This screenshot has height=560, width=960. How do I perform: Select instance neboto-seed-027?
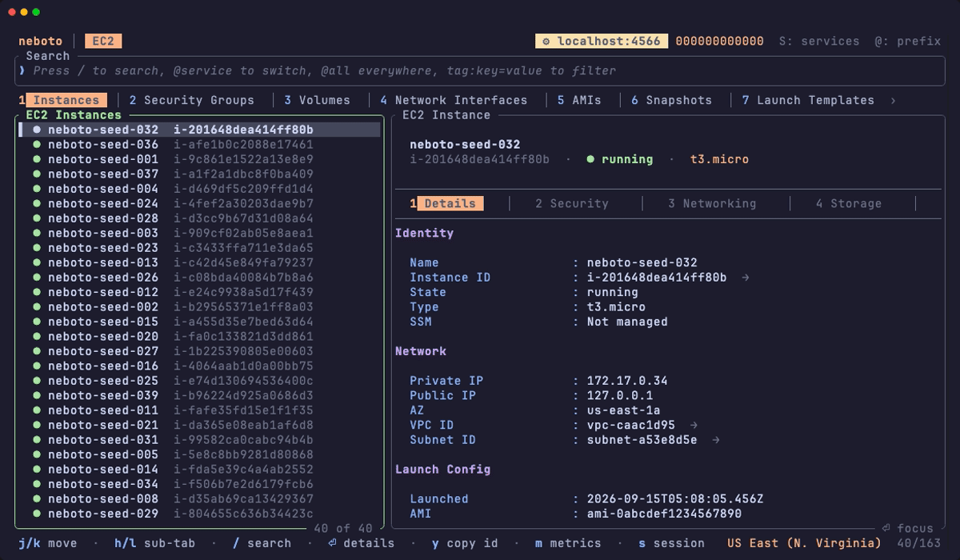pyautogui.click(x=199, y=351)
